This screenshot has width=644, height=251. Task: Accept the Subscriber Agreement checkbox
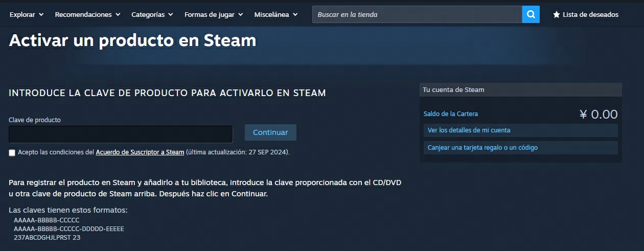click(x=12, y=152)
